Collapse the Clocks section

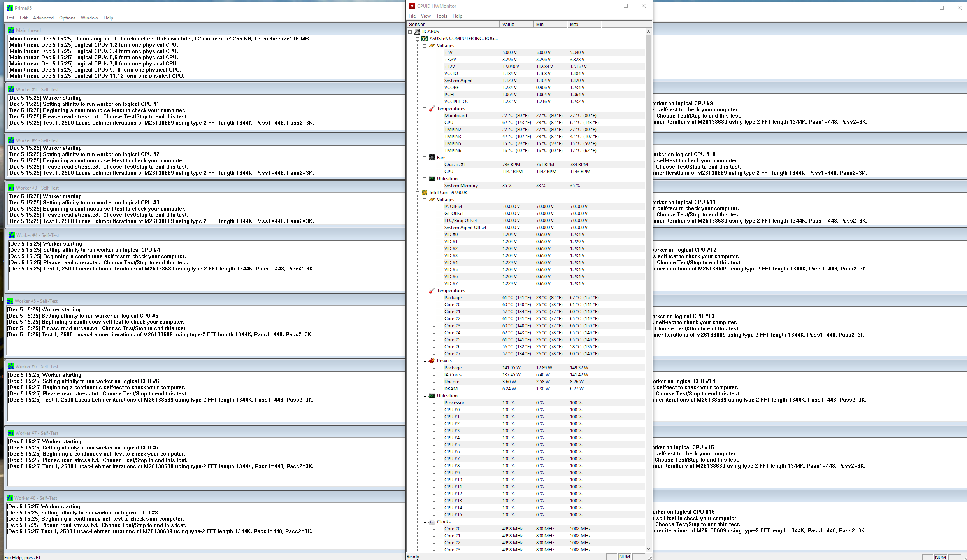pyautogui.click(x=425, y=522)
